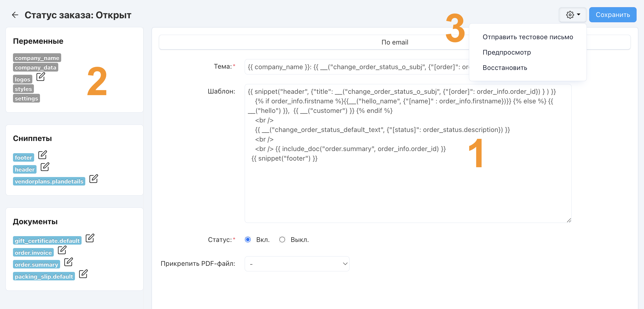The height and width of the screenshot is (309, 644).
Task: Edit the gift_certificate.default document
Action: 90,238
